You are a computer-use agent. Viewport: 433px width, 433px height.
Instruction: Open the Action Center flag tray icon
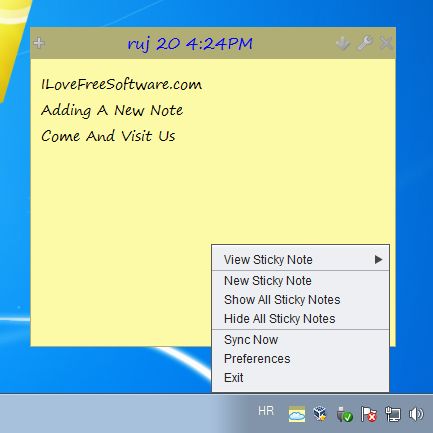[x=369, y=414]
